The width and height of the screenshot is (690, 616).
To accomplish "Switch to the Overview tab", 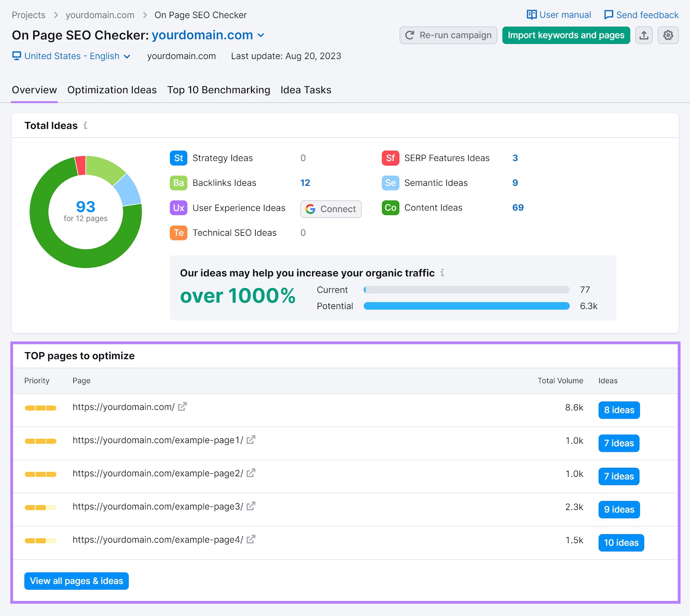I will pos(34,90).
